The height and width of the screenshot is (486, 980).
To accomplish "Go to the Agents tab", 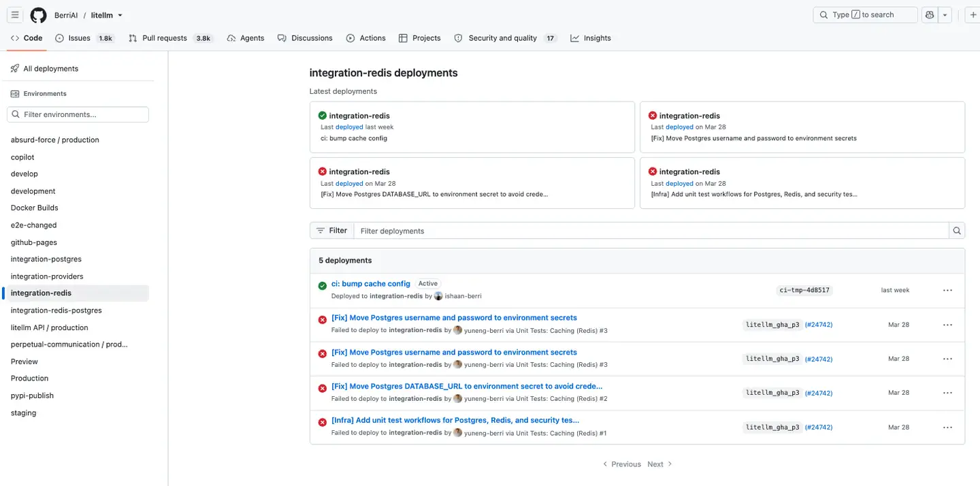I will [x=246, y=38].
